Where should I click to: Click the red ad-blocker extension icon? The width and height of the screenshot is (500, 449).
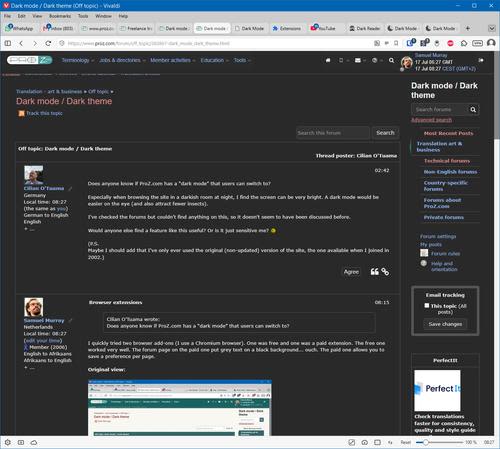tap(450, 43)
